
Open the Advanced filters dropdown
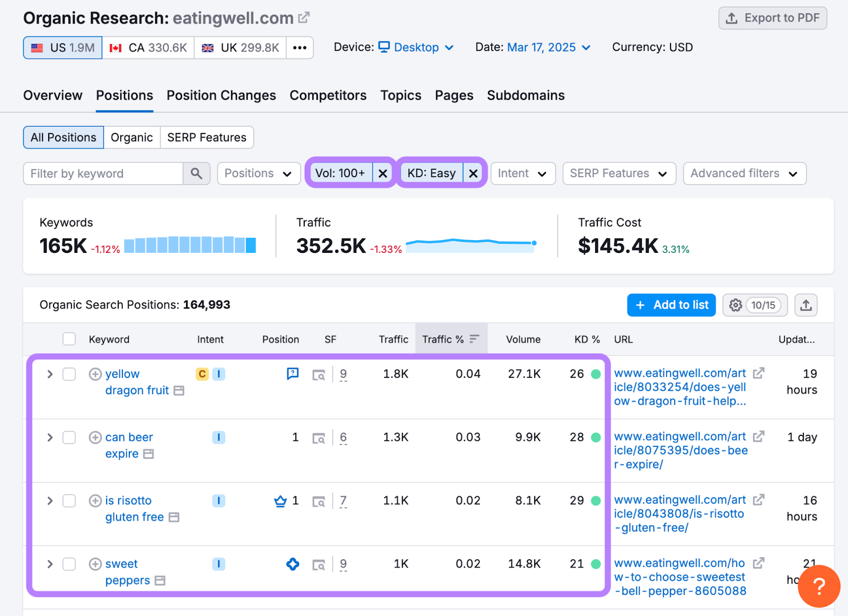pyautogui.click(x=744, y=173)
